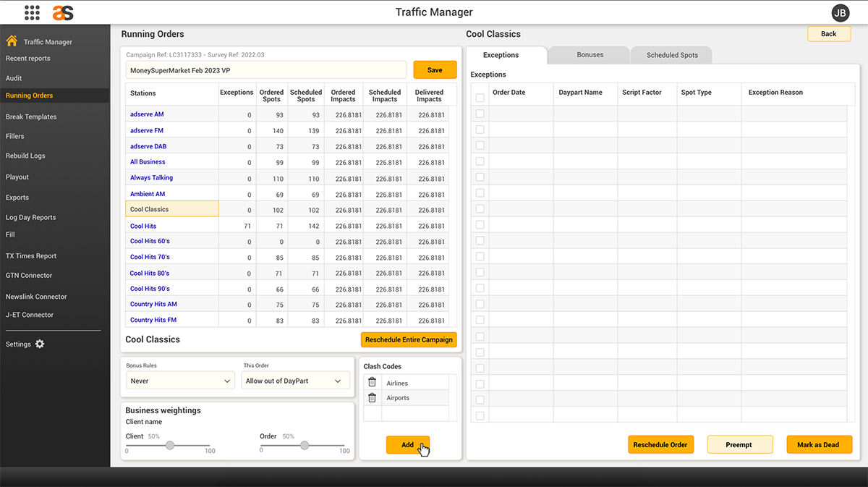
Task: Open the apps grid launcher icon
Action: point(32,12)
